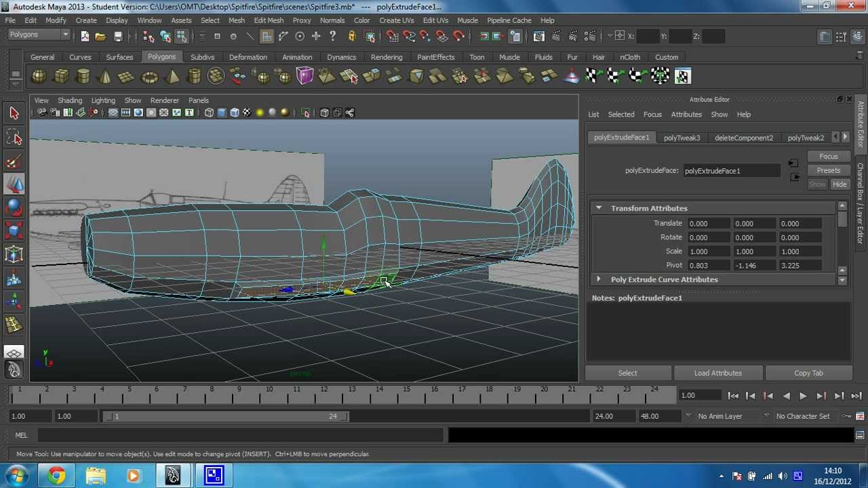Toggle Snap to Curves magnet
The width and height of the screenshot is (868, 488).
click(410, 36)
